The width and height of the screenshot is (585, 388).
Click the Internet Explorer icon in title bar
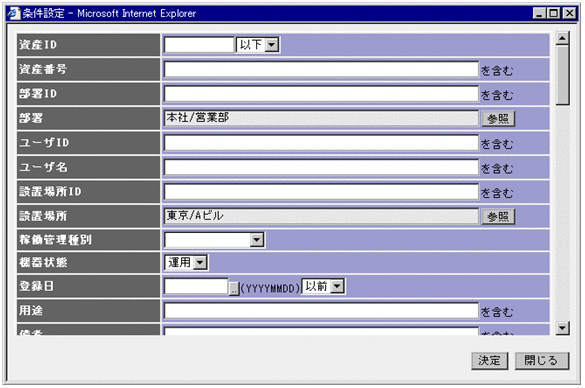pos(14,13)
